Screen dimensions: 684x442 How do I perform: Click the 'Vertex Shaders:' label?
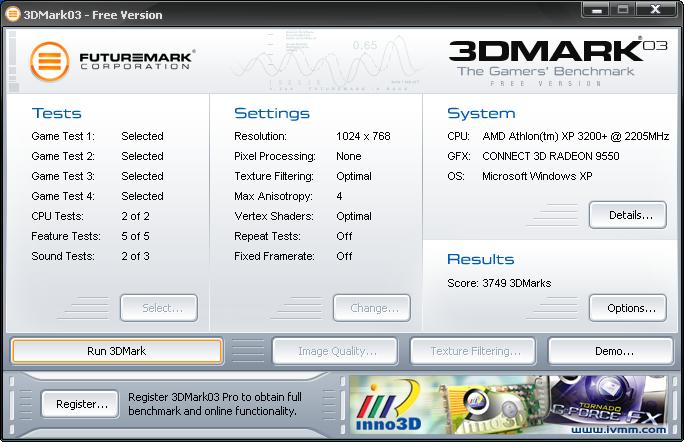[x=274, y=216]
